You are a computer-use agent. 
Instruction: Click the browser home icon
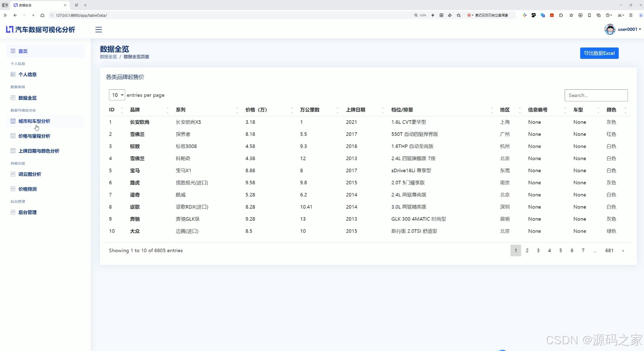coord(42,15)
